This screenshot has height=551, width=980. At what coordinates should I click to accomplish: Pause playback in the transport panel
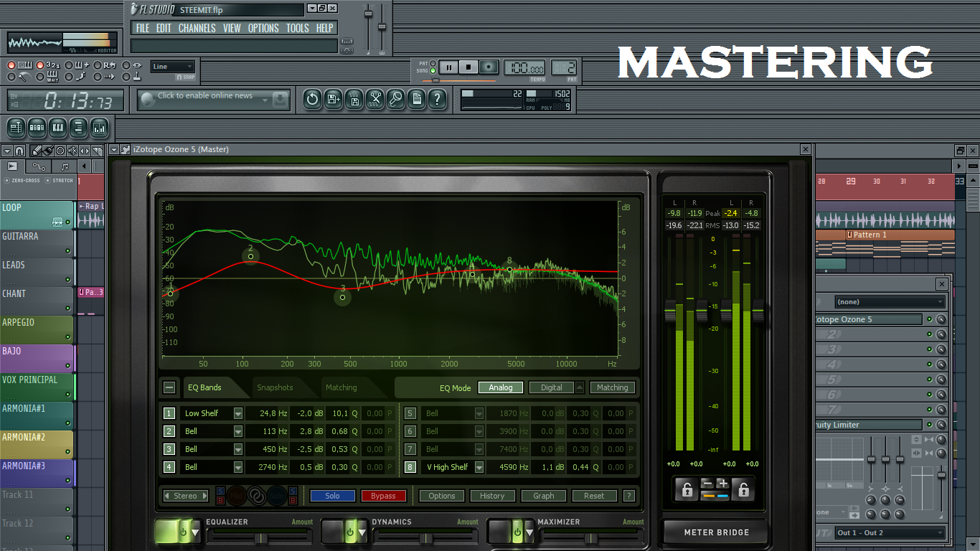coord(448,67)
